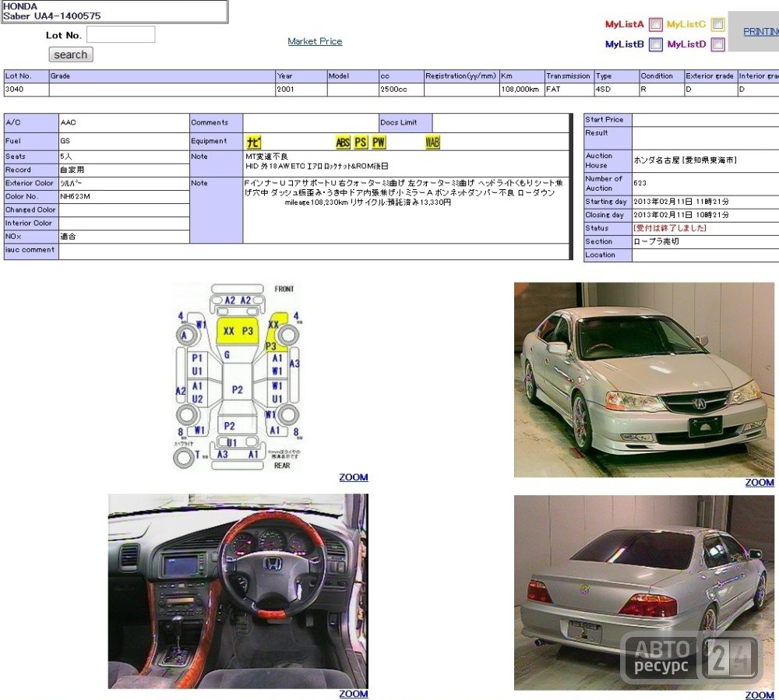This screenshot has height=700, width=779.
Task: Click the color number NH623M
Action: click(x=75, y=196)
